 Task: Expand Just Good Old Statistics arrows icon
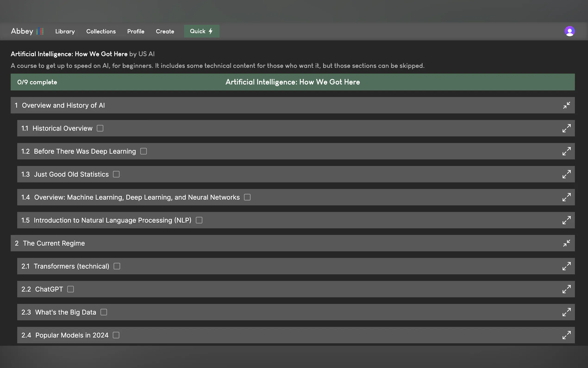click(566, 174)
